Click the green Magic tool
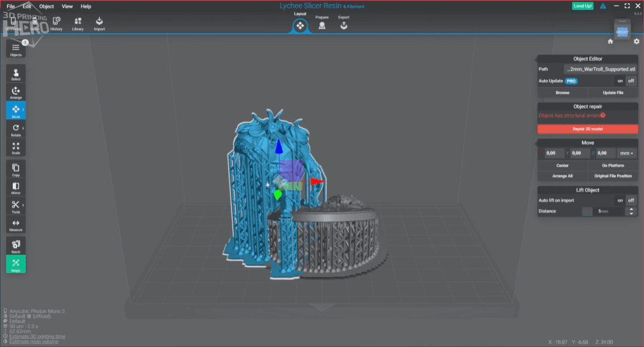The height and width of the screenshot is (347, 644). click(x=16, y=264)
